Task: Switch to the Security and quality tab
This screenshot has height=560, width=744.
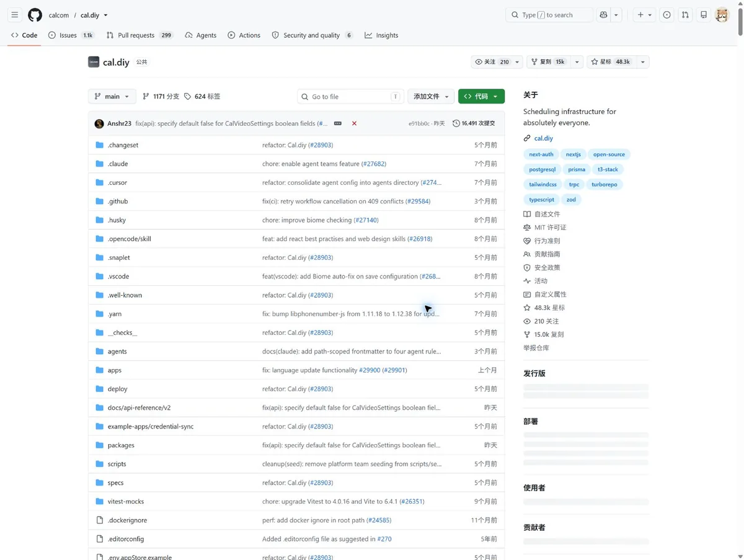Action: [312, 35]
